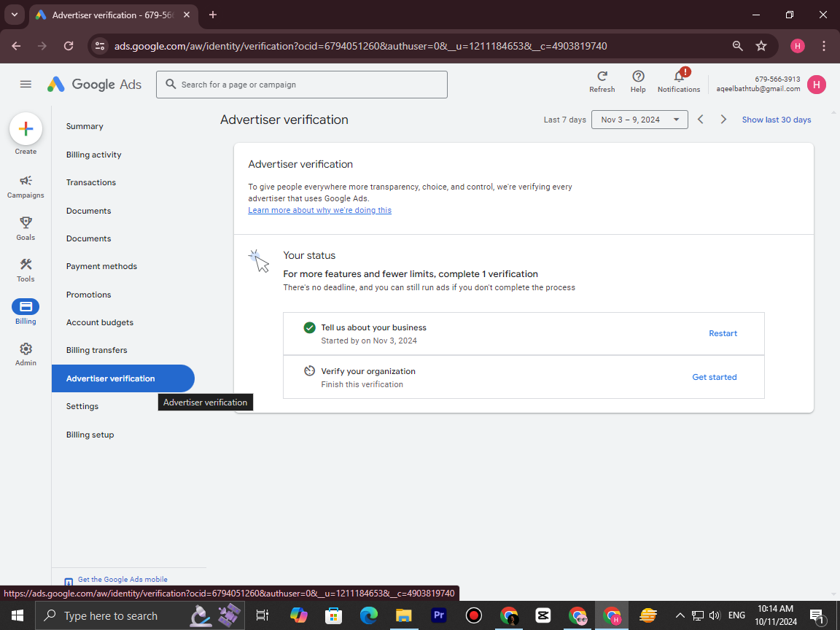Open the main hamburger menu
This screenshot has width=840, height=630.
pyautogui.click(x=26, y=84)
